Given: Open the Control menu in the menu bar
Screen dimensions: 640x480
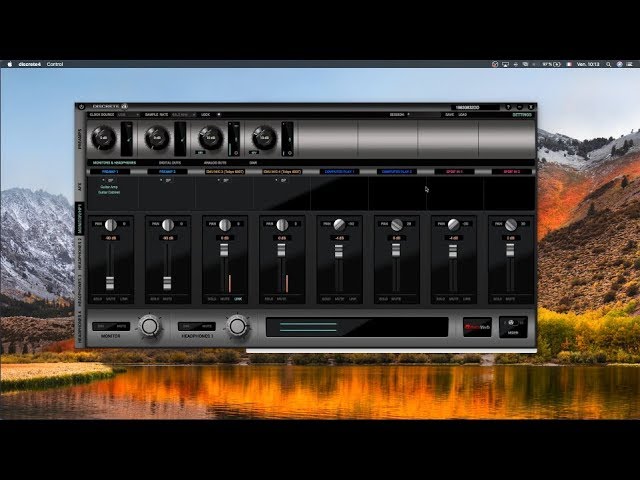Looking at the screenshot, I should (55, 64).
